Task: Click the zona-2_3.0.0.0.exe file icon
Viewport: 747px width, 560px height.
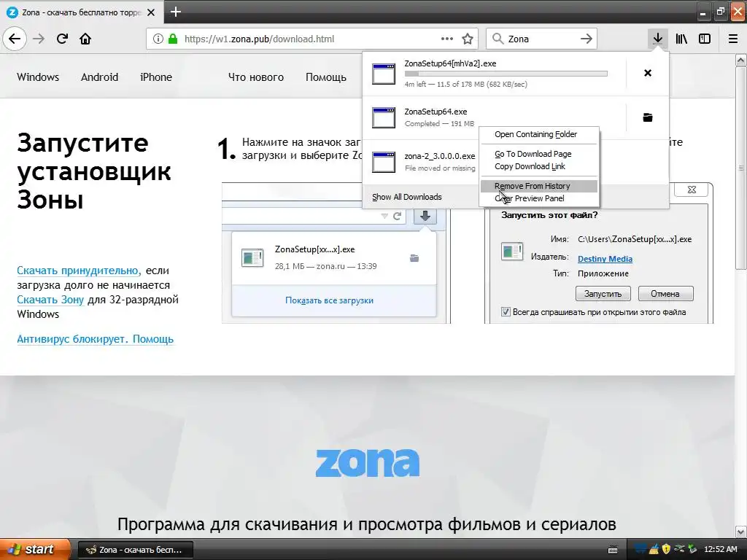Action: [x=384, y=162]
